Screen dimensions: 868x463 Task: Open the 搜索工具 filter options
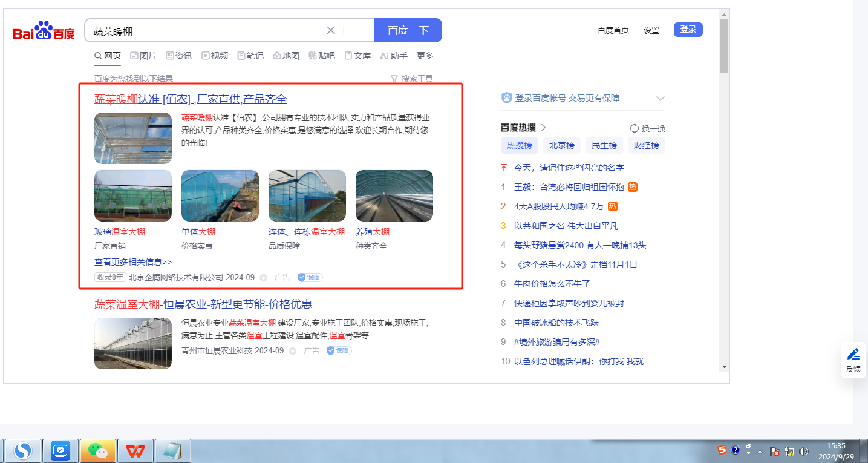click(x=412, y=79)
